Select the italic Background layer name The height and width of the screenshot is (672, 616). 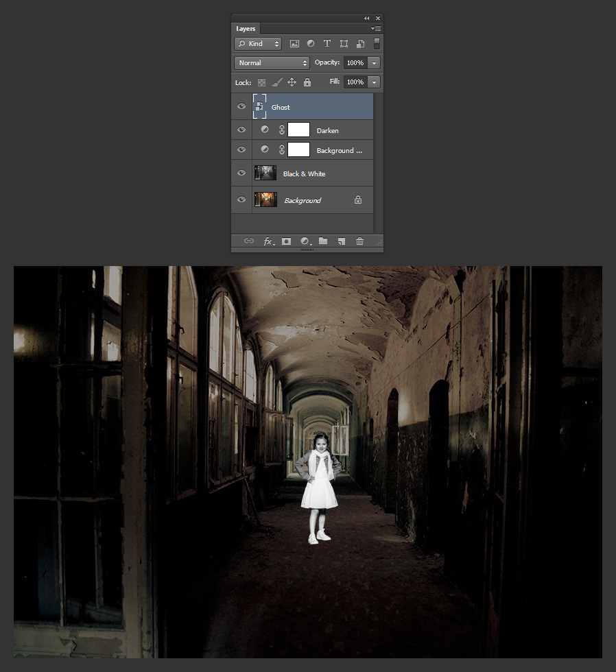(303, 200)
